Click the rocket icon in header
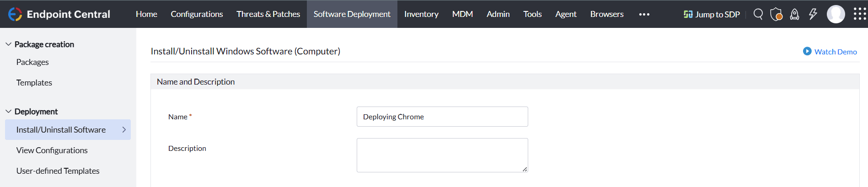 click(795, 14)
